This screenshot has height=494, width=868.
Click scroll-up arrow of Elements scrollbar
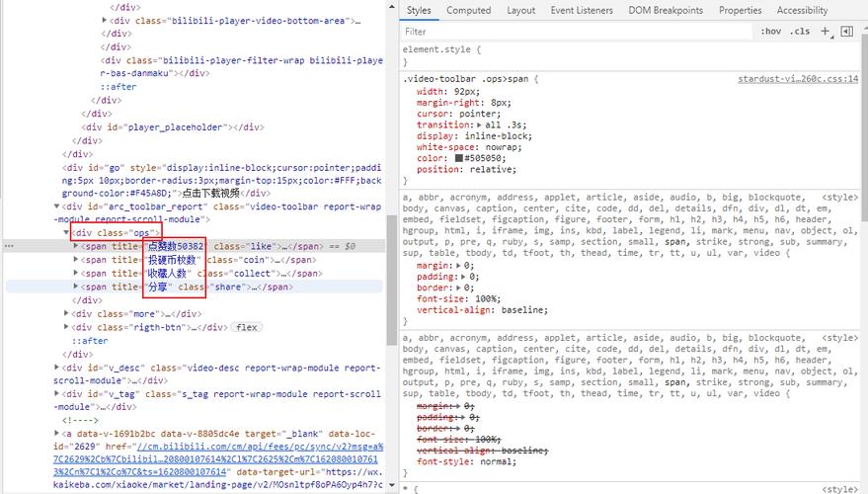pos(392,7)
